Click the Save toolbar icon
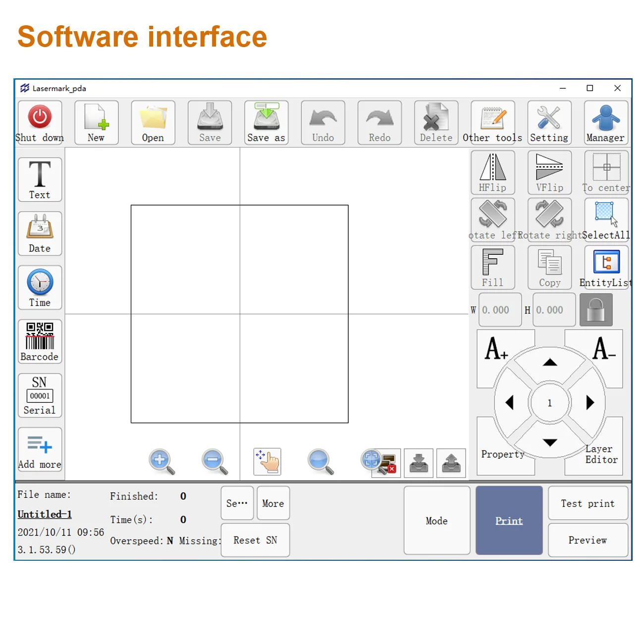 (x=210, y=123)
